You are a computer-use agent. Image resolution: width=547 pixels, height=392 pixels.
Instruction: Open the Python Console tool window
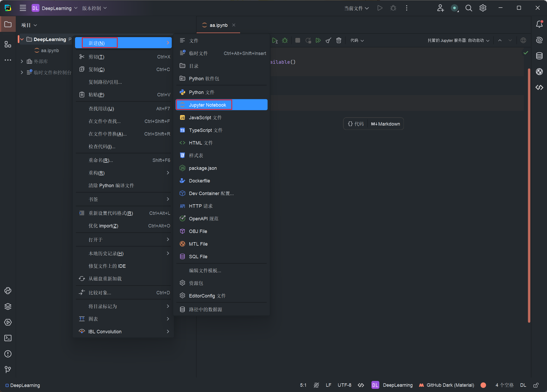pos(8,291)
